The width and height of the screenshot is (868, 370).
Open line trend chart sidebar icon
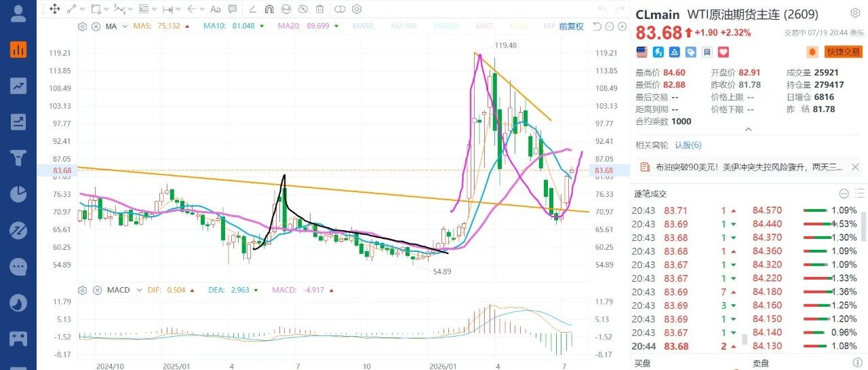(18, 86)
